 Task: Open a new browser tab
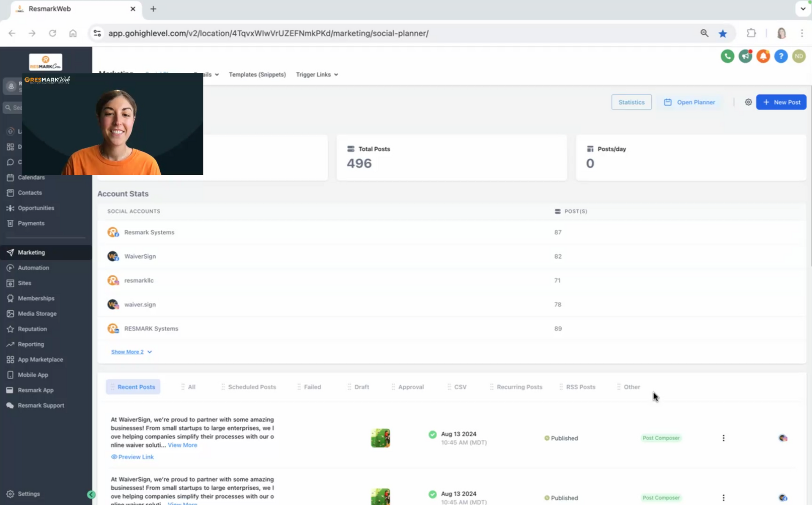(153, 9)
